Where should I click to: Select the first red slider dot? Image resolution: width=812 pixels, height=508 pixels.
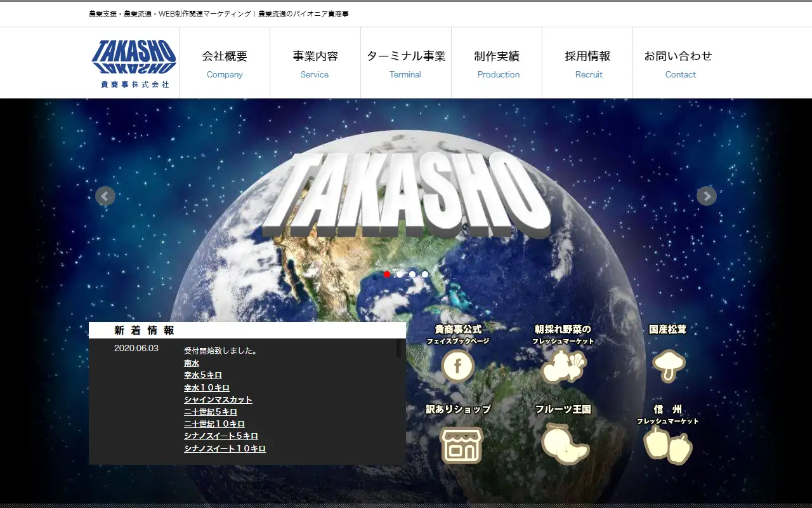[387, 274]
